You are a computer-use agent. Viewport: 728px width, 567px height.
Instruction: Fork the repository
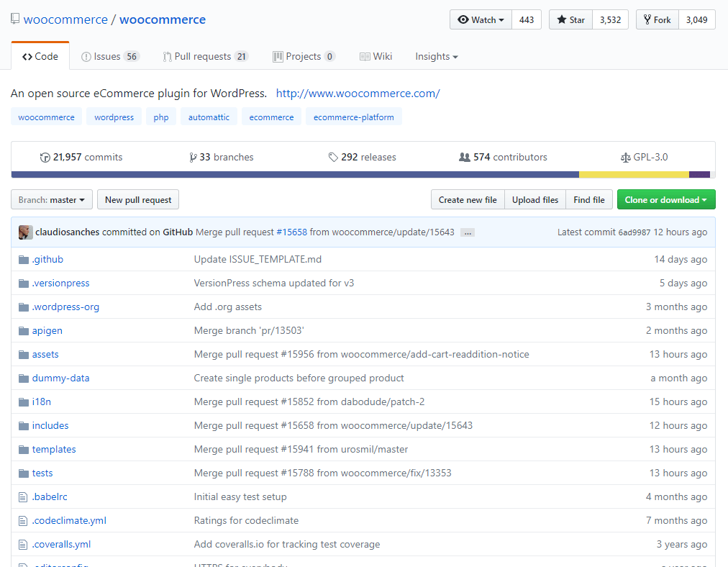point(657,19)
